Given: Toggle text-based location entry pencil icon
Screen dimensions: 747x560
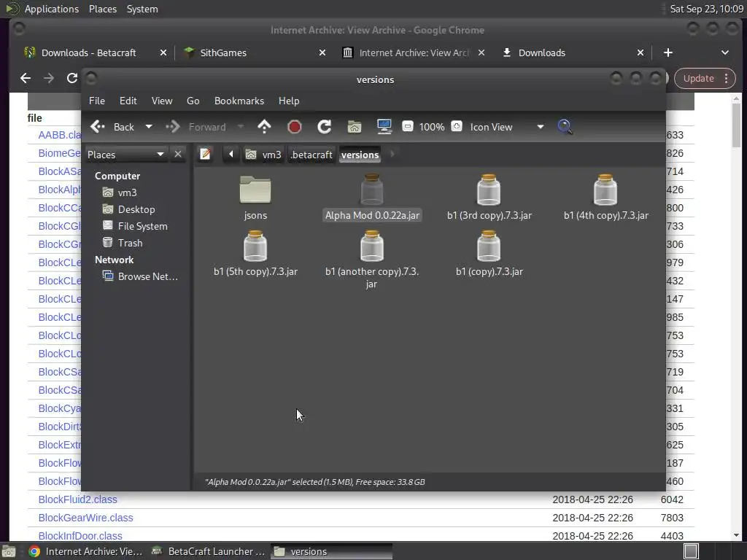Looking at the screenshot, I should tap(205, 155).
